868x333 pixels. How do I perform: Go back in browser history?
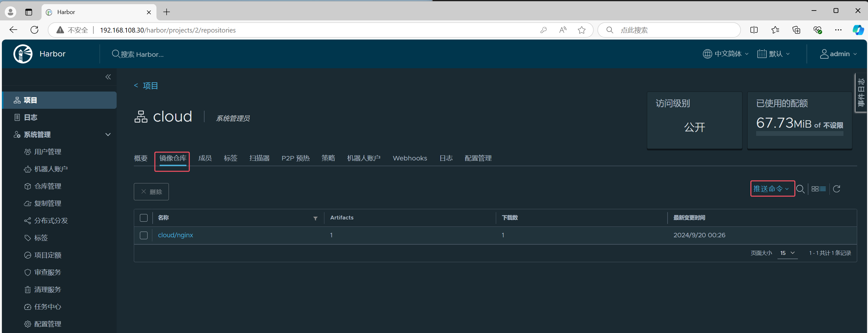[13, 30]
